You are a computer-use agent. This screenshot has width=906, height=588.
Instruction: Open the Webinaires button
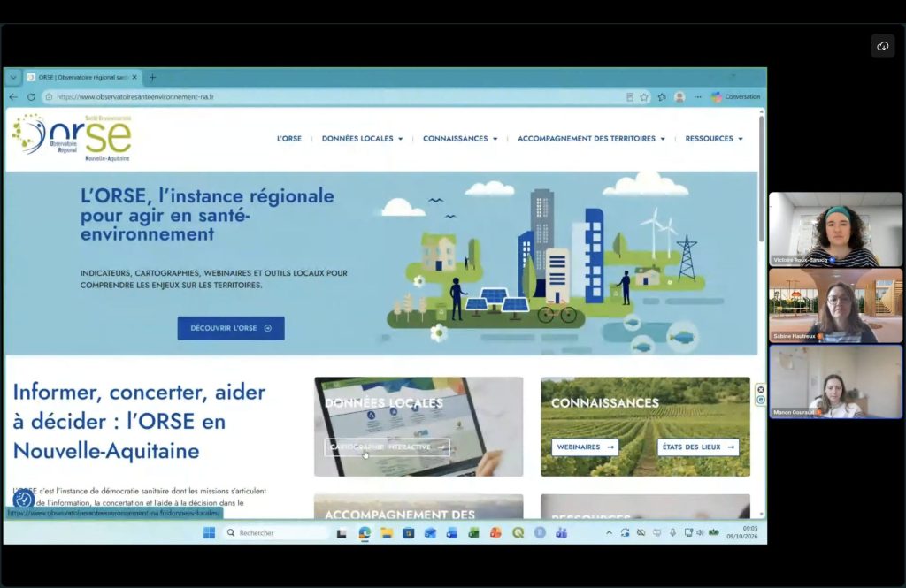tap(585, 447)
